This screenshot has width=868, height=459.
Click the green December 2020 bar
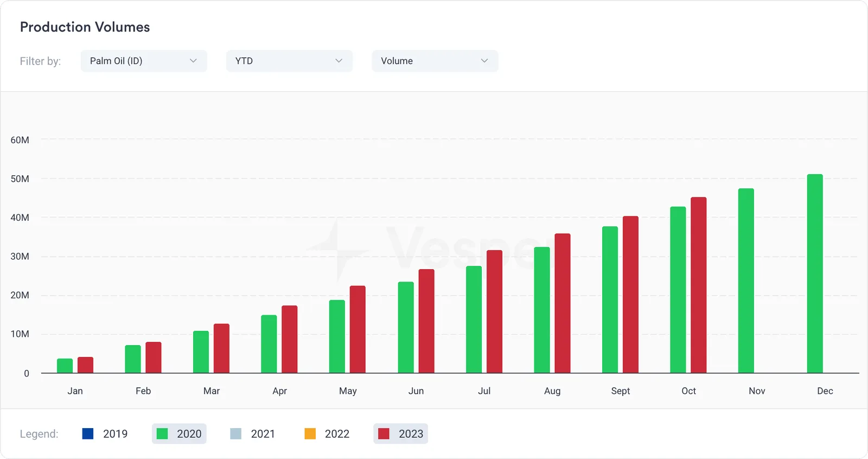tap(815, 274)
